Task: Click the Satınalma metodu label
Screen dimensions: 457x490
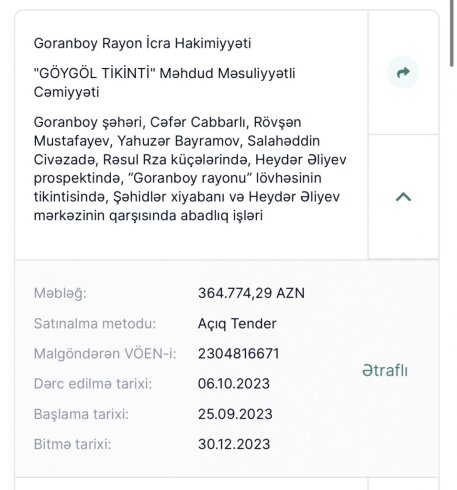Action: click(95, 324)
